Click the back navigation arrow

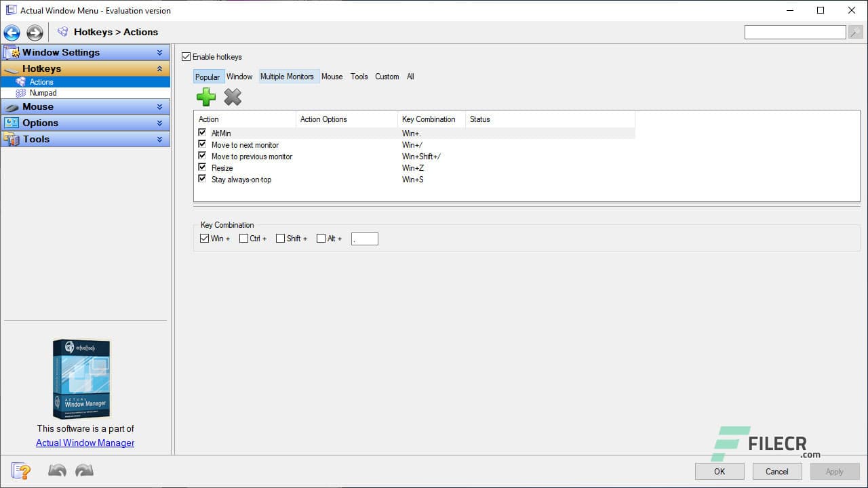pos(11,32)
